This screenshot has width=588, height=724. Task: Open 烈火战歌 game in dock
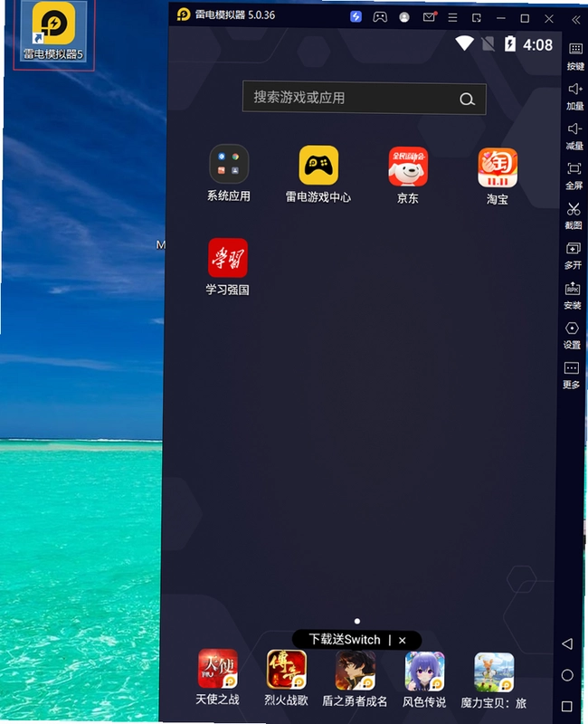coord(287,669)
